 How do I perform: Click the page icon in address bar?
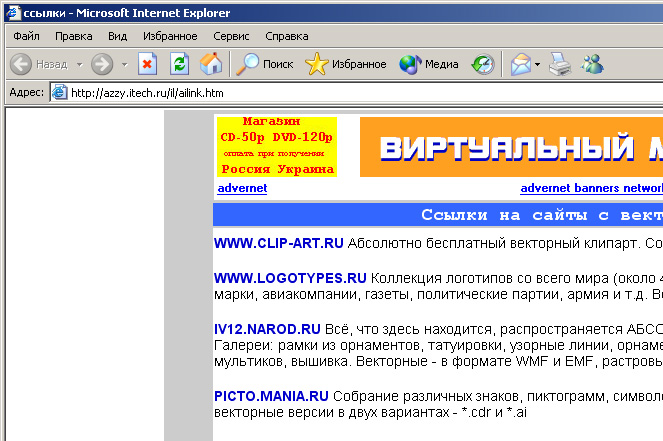point(59,93)
